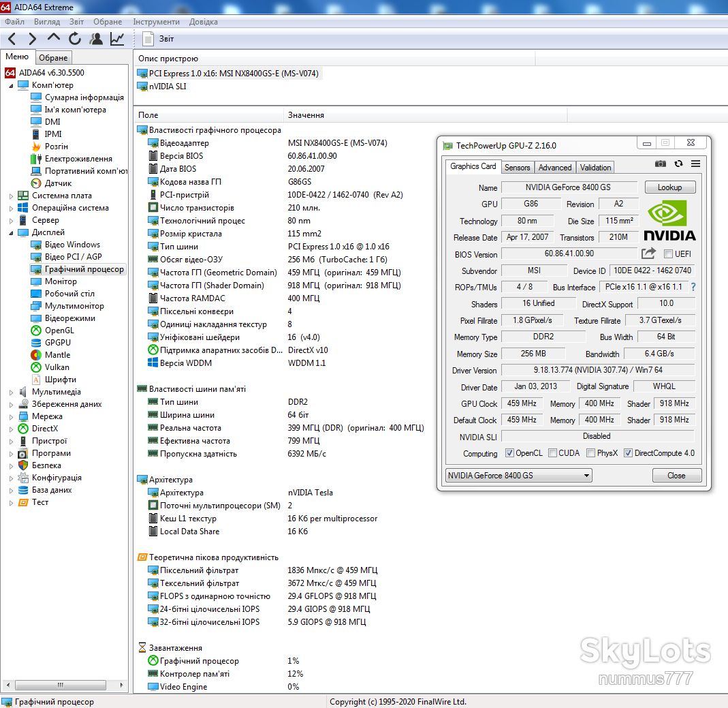Open the NVIDIA GeForce 8400 GS dropdown
The height and width of the screenshot is (708, 728).
pyautogui.click(x=519, y=475)
